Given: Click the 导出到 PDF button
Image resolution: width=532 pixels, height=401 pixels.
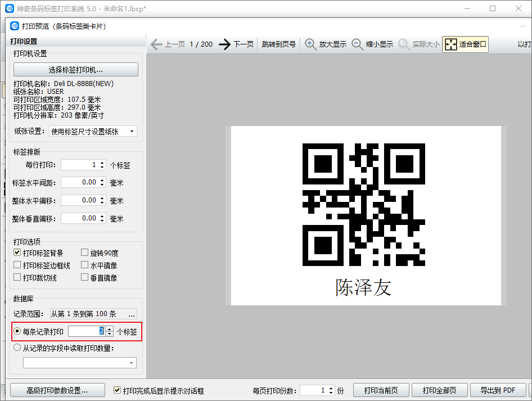Looking at the screenshot, I should click(x=498, y=390).
